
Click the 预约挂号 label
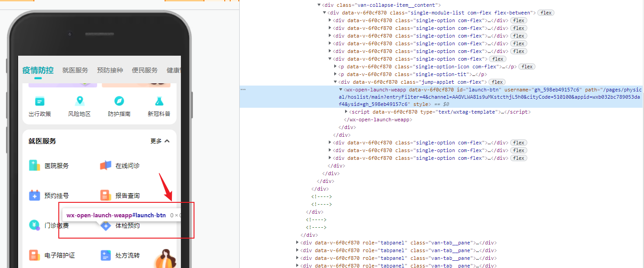click(57, 196)
